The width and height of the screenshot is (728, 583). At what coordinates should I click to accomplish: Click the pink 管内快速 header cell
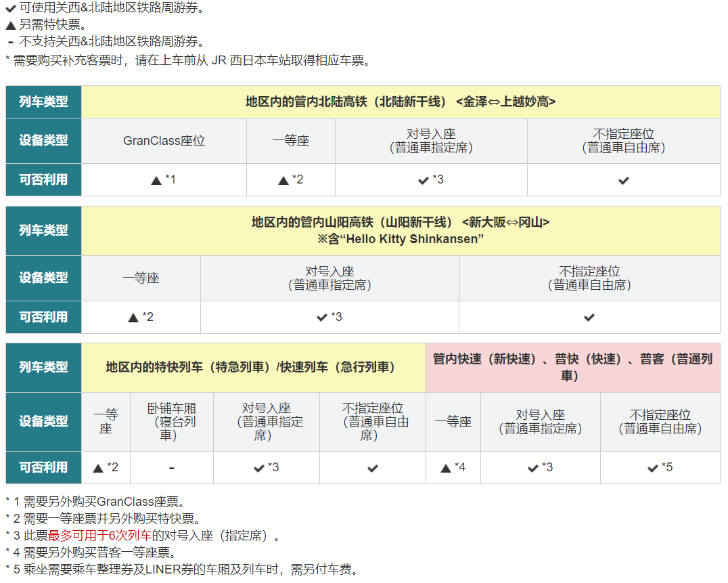[572, 367]
